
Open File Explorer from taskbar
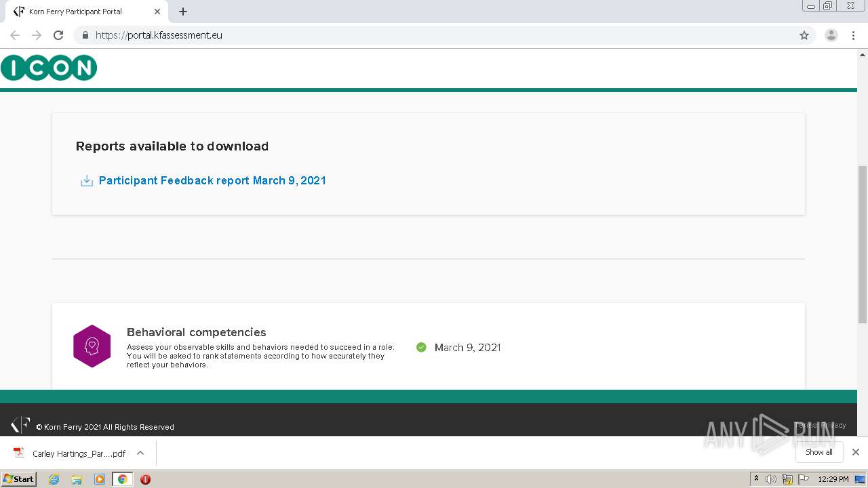click(77, 479)
